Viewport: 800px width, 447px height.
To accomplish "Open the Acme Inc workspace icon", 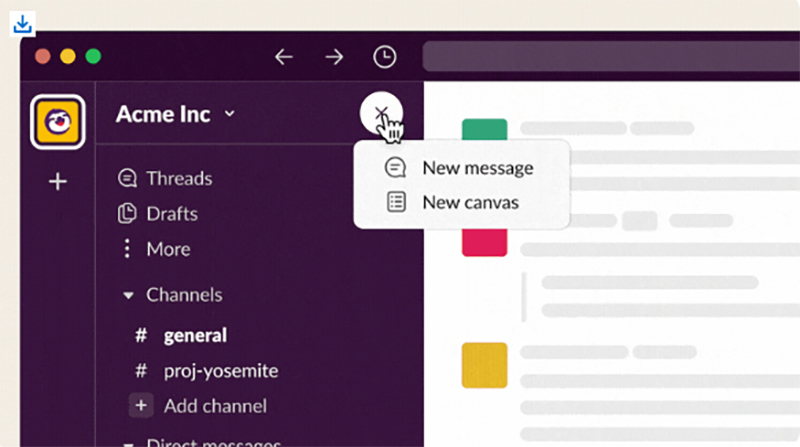I will point(57,121).
